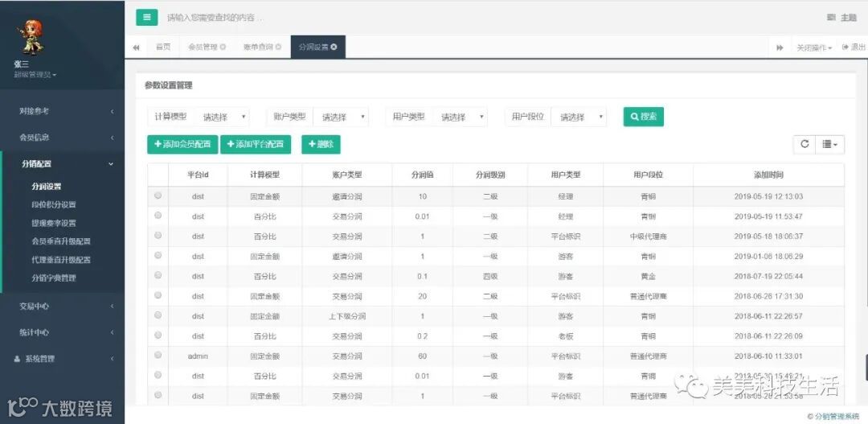Click the 黄金 user rank cell
The height and width of the screenshot is (424, 868).
(x=649, y=277)
